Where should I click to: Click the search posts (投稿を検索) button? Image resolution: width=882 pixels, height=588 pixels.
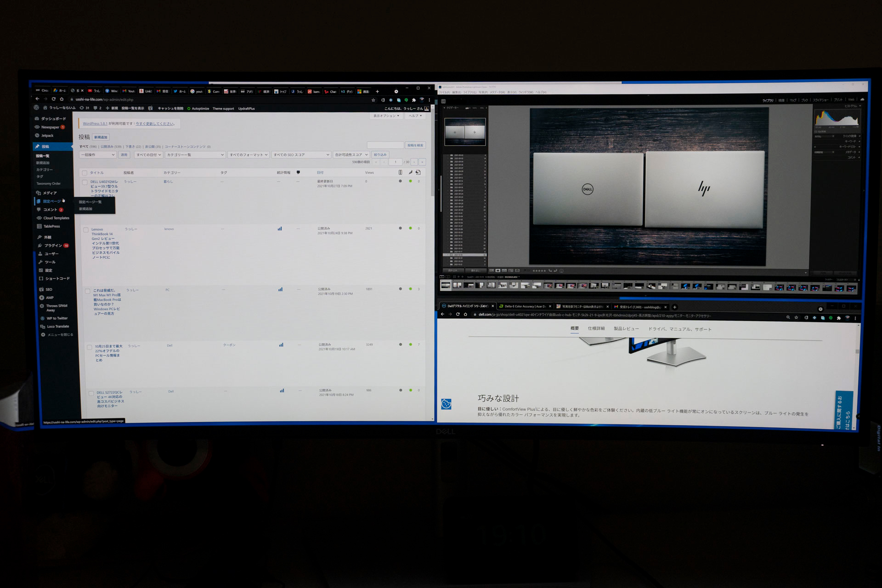click(415, 145)
